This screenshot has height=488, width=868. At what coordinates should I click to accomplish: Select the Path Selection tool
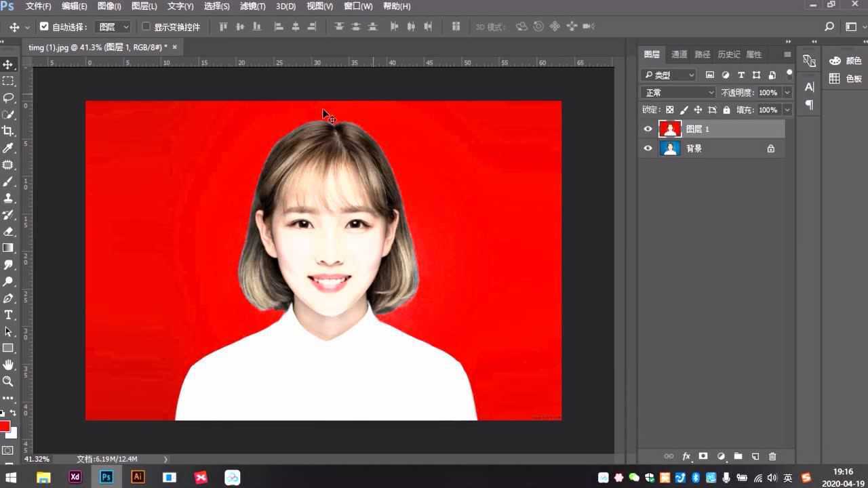pyautogui.click(x=8, y=331)
